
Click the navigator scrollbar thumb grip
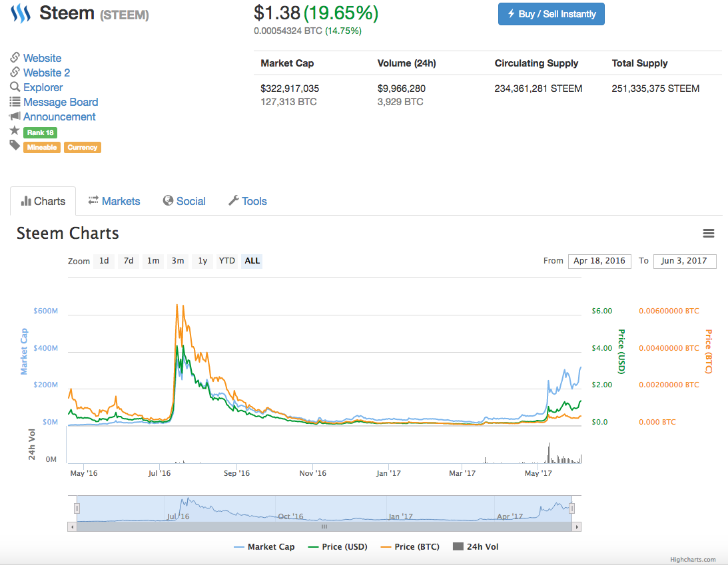(324, 527)
